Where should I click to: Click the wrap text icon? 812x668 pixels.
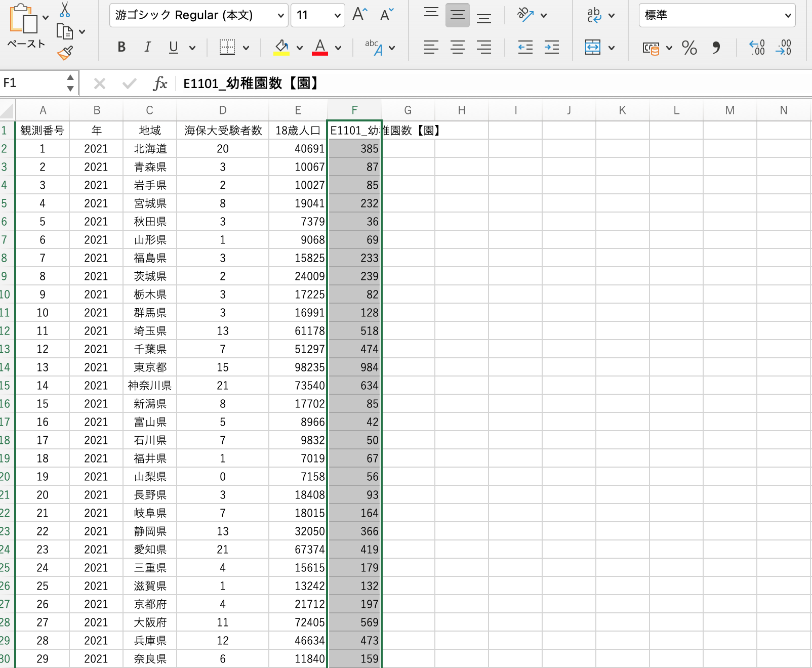[x=594, y=15]
